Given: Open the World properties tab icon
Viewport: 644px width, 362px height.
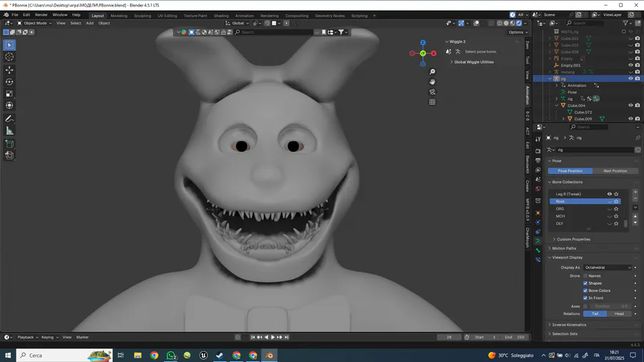Looking at the screenshot, I should pos(538,189).
